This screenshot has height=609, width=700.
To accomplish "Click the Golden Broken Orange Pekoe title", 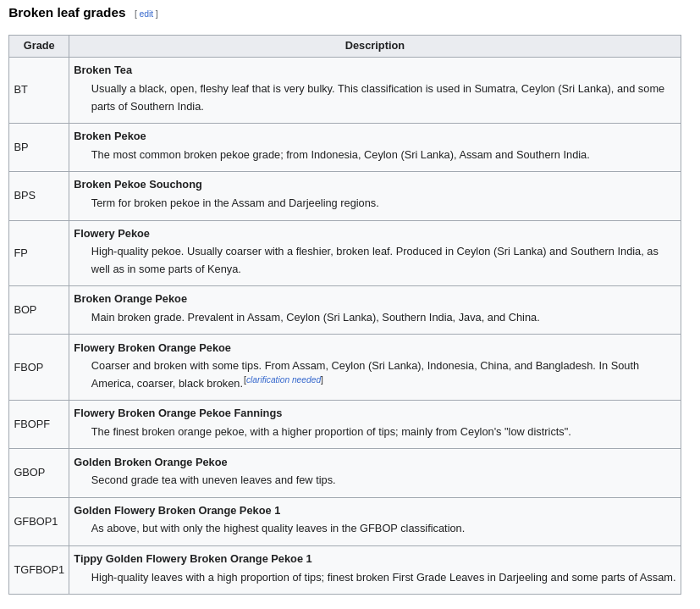I will (150, 462).
